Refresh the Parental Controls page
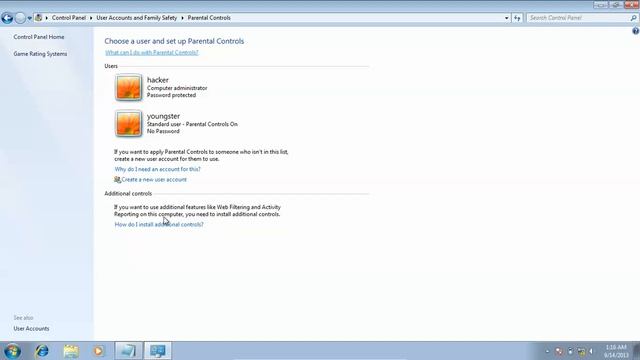 point(517,18)
